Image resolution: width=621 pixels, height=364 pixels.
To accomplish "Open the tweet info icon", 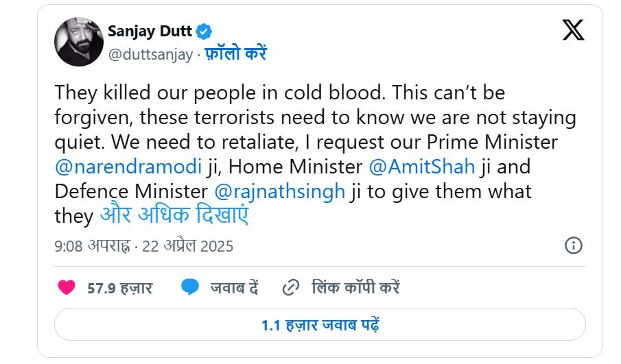I will (x=574, y=245).
